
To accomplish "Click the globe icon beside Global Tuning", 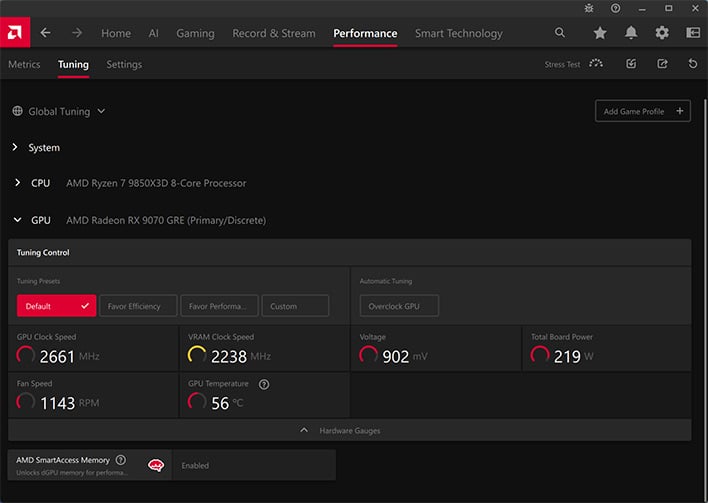I will (x=18, y=111).
